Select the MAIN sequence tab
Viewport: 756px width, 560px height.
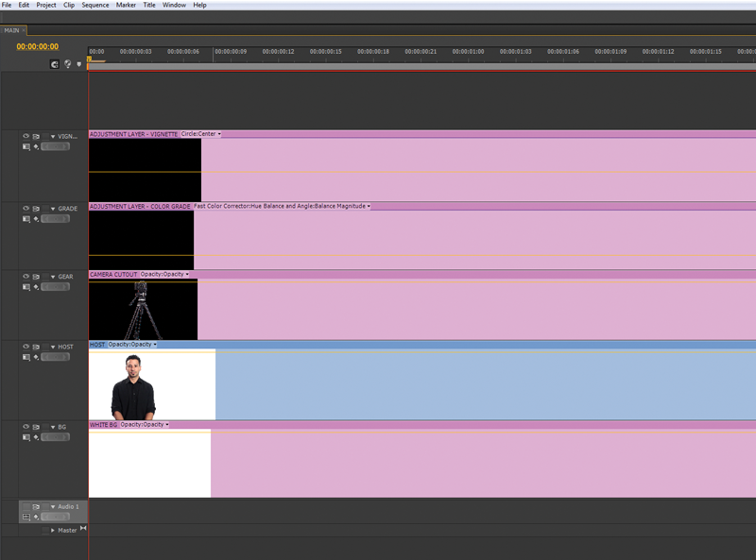pos(12,29)
